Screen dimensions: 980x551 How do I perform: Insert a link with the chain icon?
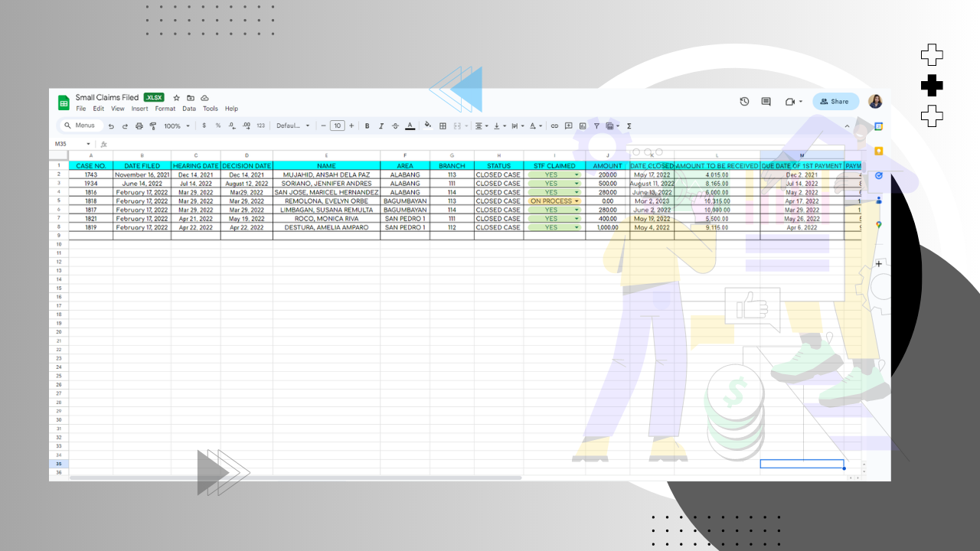(x=555, y=126)
